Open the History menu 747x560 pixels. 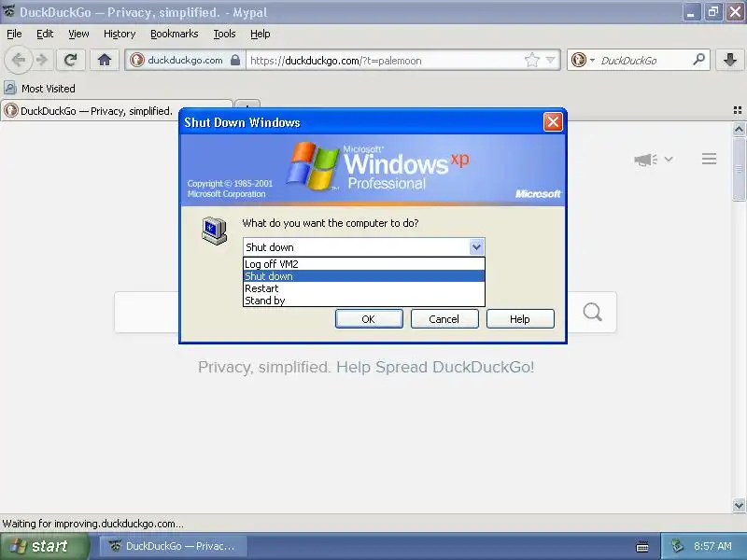tap(120, 34)
